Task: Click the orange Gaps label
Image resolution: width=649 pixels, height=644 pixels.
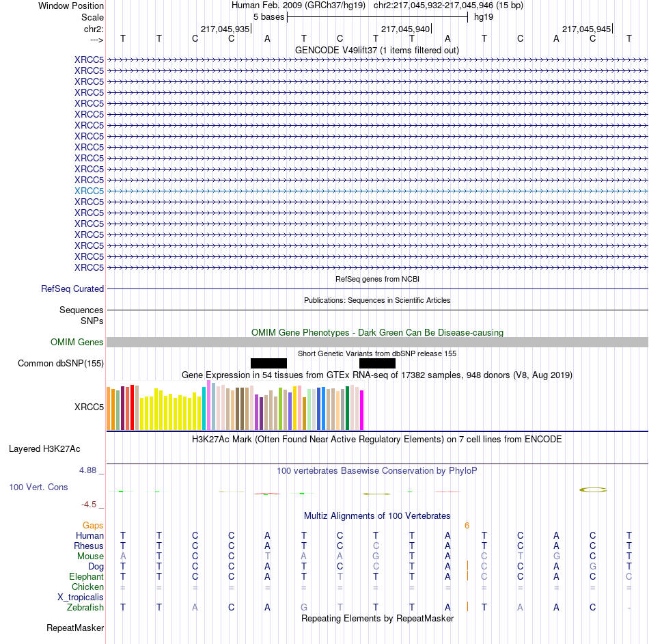Action: (x=93, y=525)
